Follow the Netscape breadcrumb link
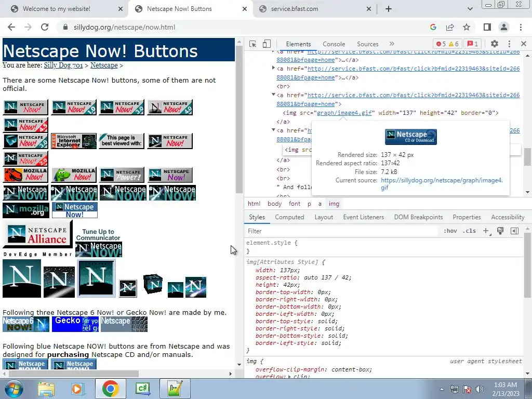The width and height of the screenshot is (532, 399). tap(104, 65)
